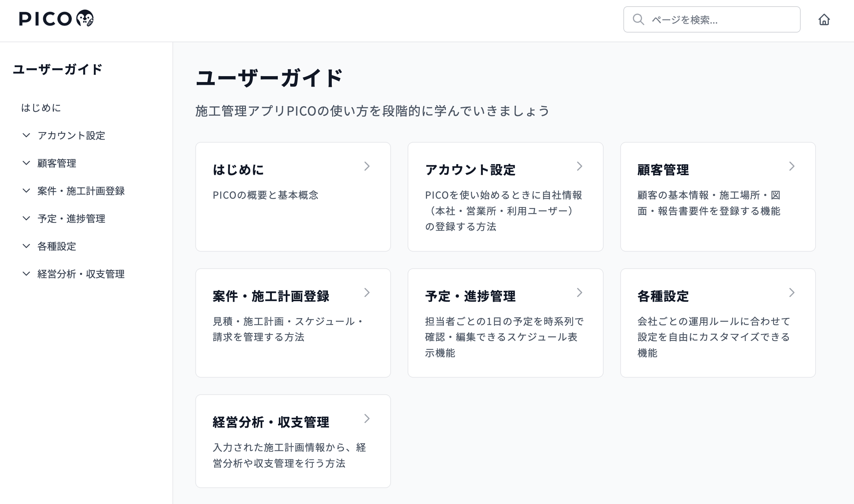Select アカウント設定 sidebar label
Image resolution: width=854 pixels, height=504 pixels.
tap(71, 135)
